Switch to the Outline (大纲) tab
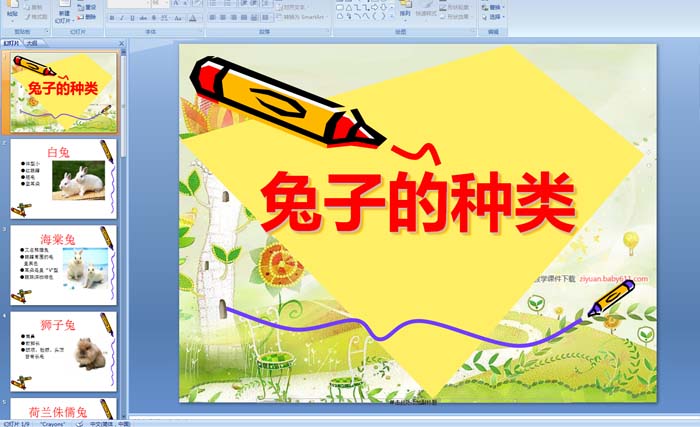 (x=32, y=43)
